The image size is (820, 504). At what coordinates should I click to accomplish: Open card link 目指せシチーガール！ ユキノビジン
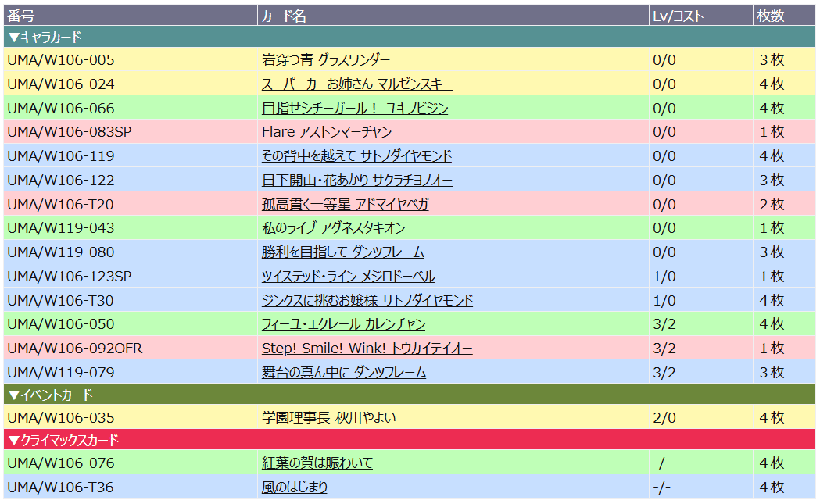[355, 109]
